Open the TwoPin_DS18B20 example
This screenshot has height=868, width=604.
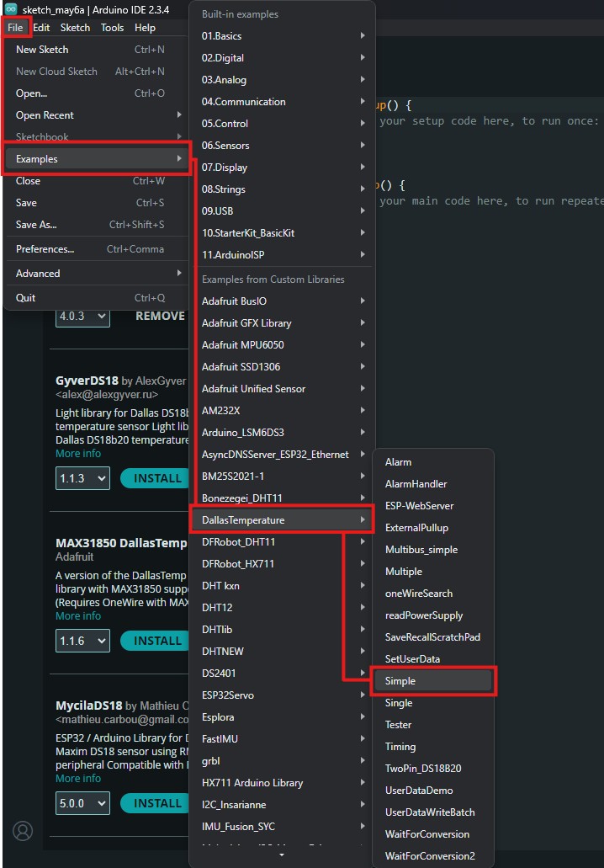click(433, 769)
